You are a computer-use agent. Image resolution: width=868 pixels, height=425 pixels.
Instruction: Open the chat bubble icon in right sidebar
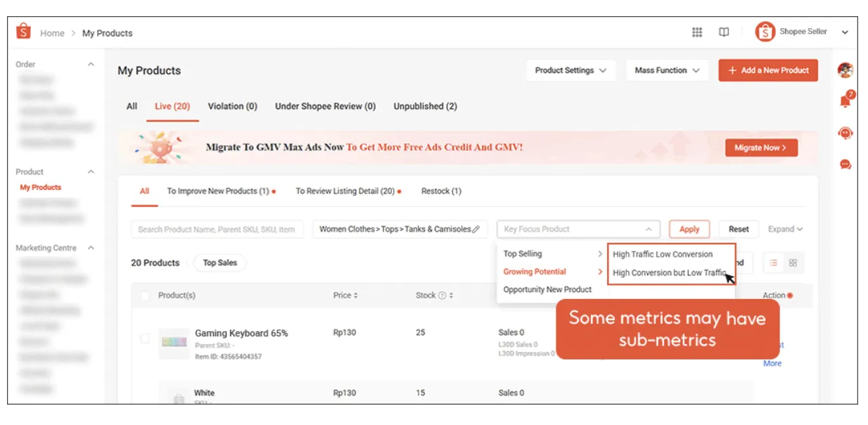click(x=845, y=165)
